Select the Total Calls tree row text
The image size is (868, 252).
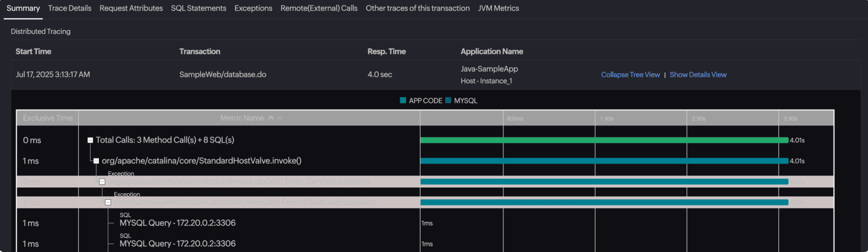(165, 140)
